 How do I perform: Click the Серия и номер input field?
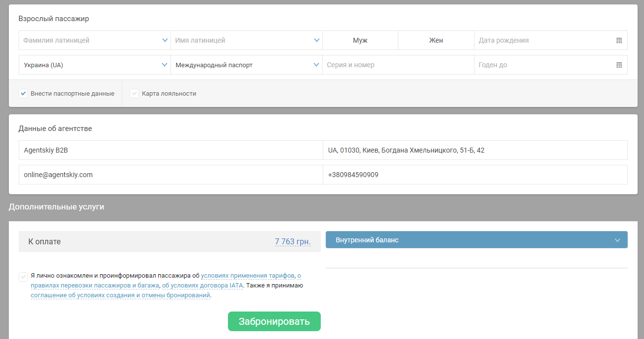coord(398,65)
